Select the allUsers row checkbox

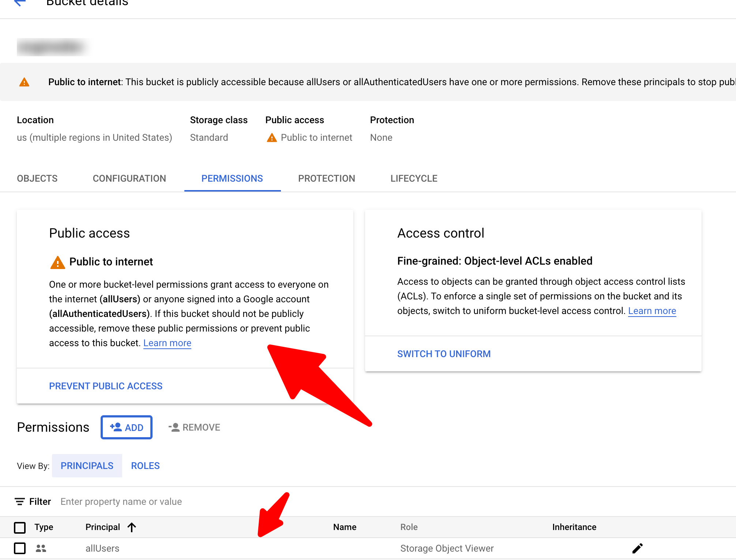pos(20,548)
